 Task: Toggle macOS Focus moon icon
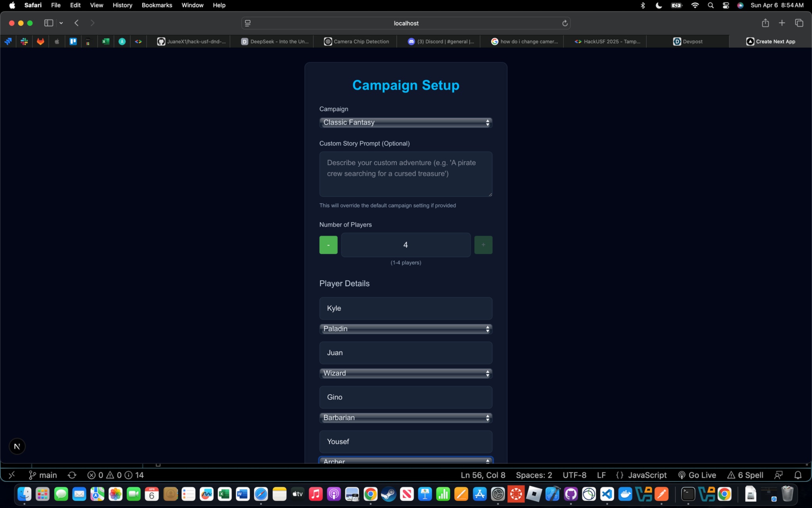click(x=659, y=6)
